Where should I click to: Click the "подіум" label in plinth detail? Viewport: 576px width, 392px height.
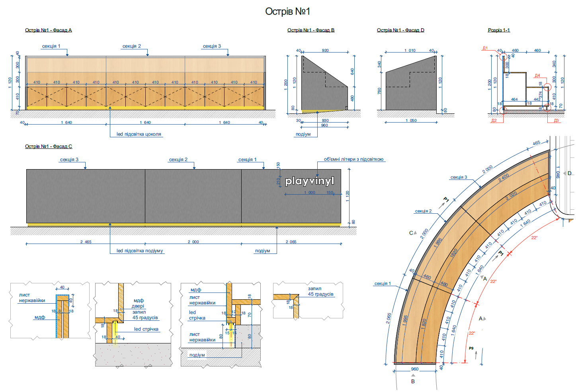pyautogui.click(x=197, y=355)
